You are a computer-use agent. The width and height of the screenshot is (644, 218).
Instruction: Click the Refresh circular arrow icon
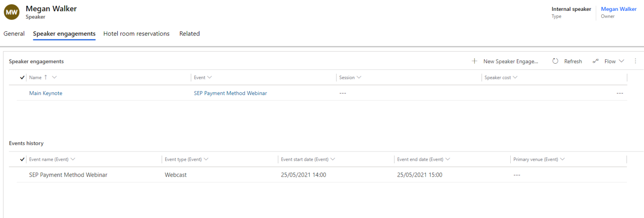point(555,61)
